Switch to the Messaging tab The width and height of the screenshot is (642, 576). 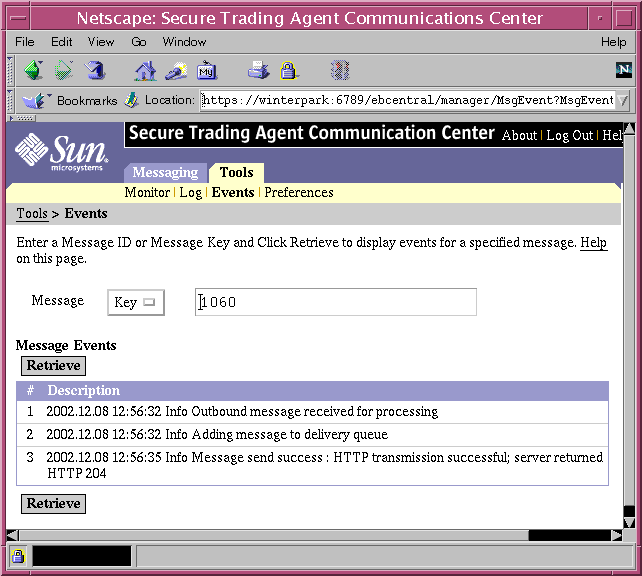(x=165, y=172)
